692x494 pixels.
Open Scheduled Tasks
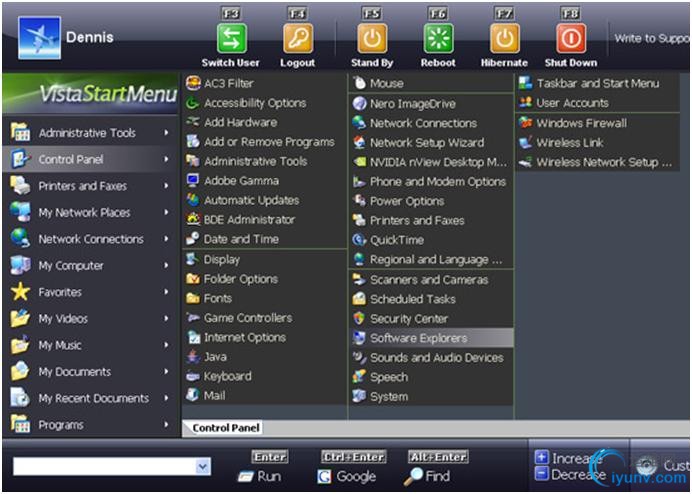pyautogui.click(x=432, y=299)
